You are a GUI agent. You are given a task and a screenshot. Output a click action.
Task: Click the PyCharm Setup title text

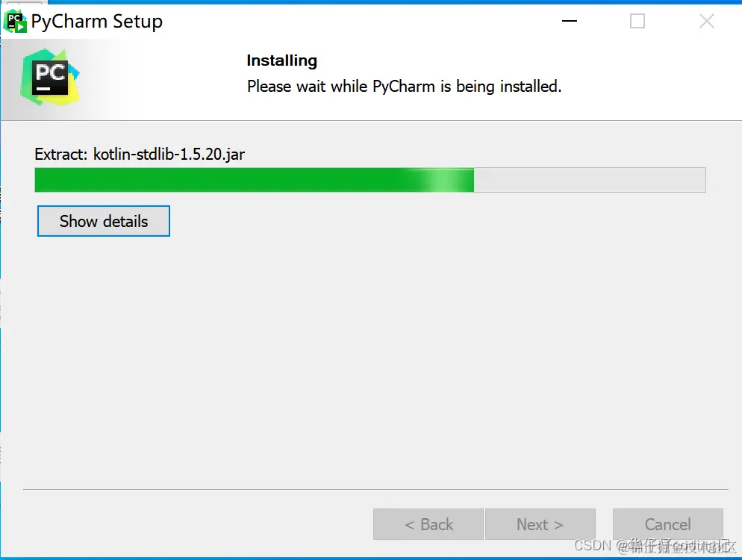(96, 22)
